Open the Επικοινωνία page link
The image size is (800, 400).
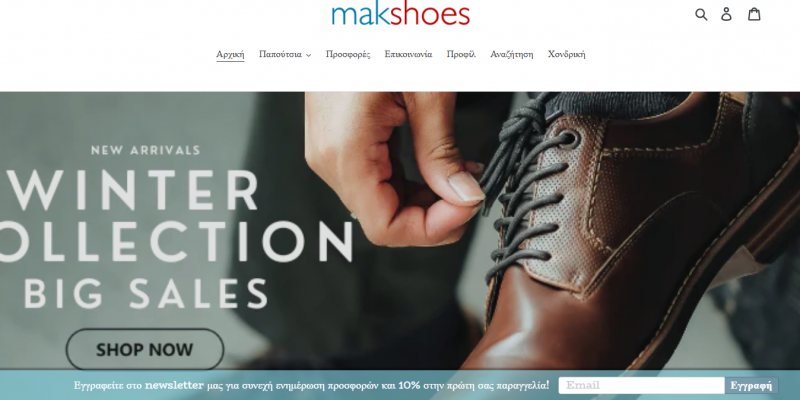click(408, 54)
